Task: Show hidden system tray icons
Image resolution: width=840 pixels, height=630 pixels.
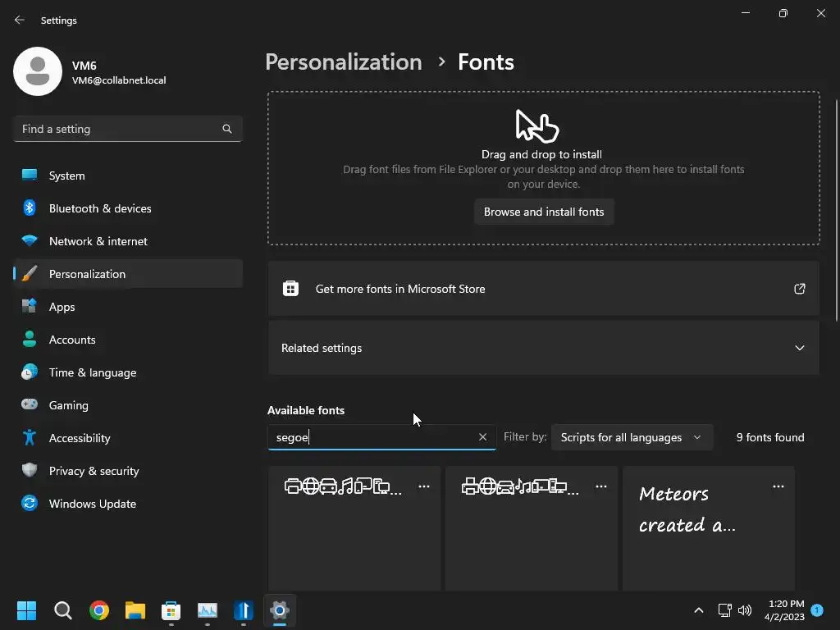Action: [699, 610]
